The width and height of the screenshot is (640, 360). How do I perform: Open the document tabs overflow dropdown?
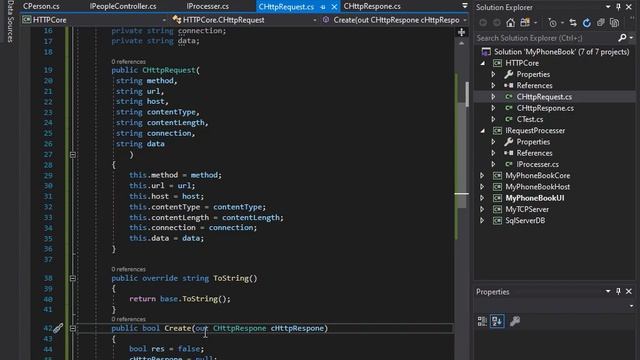(x=464, y=6)
